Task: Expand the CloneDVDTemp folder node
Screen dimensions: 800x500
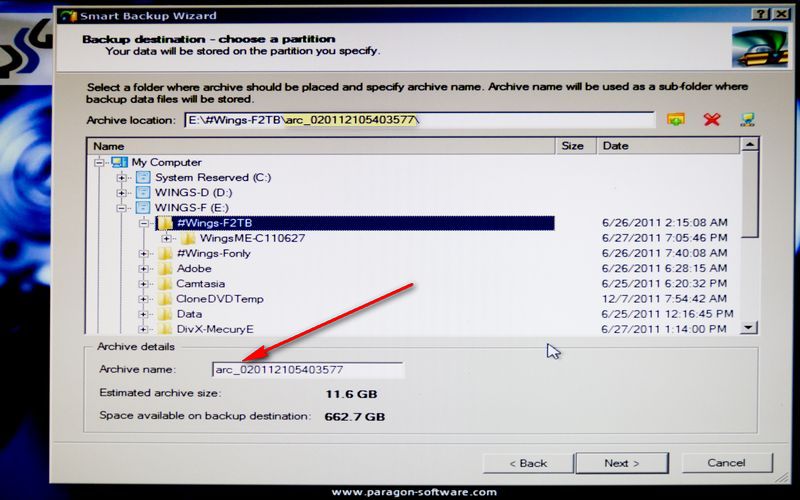Action: tap(144, 299)
